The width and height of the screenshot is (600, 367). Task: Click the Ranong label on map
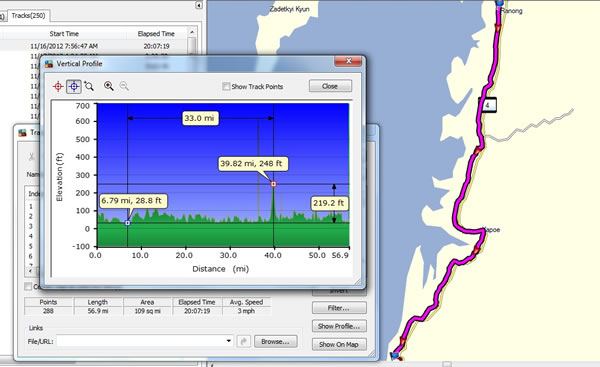click(x=512, y=11)
